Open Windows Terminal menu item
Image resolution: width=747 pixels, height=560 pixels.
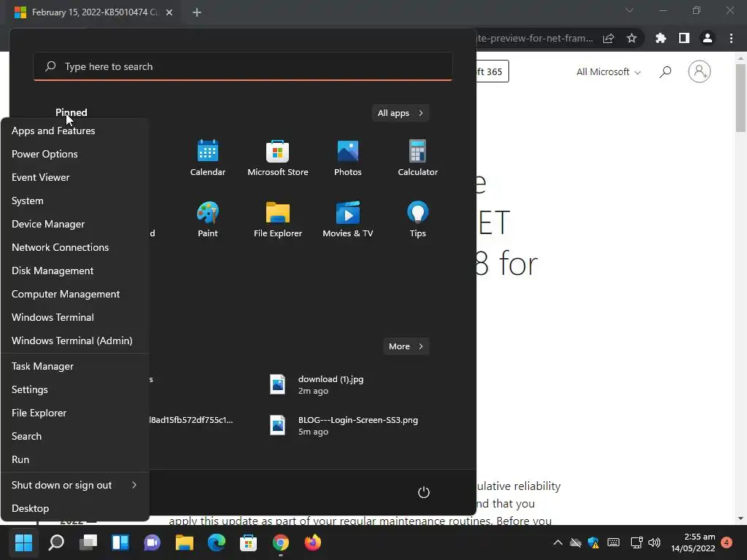point(75,317)
